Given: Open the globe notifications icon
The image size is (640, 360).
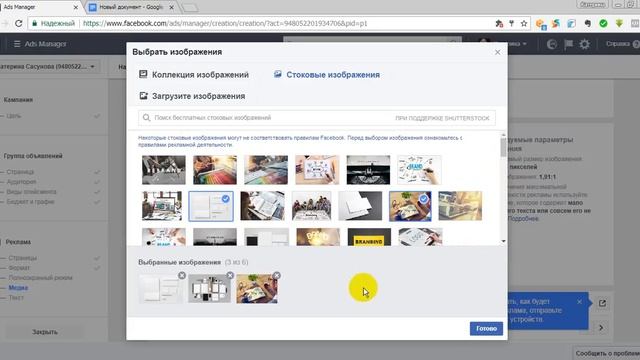Looking at the screenshot, I should [552, 44].
